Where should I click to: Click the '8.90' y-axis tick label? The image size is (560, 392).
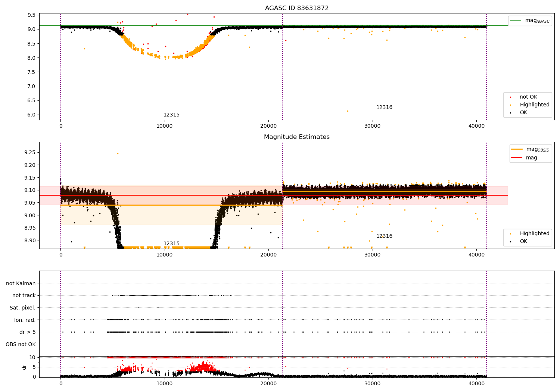point(30,240)
